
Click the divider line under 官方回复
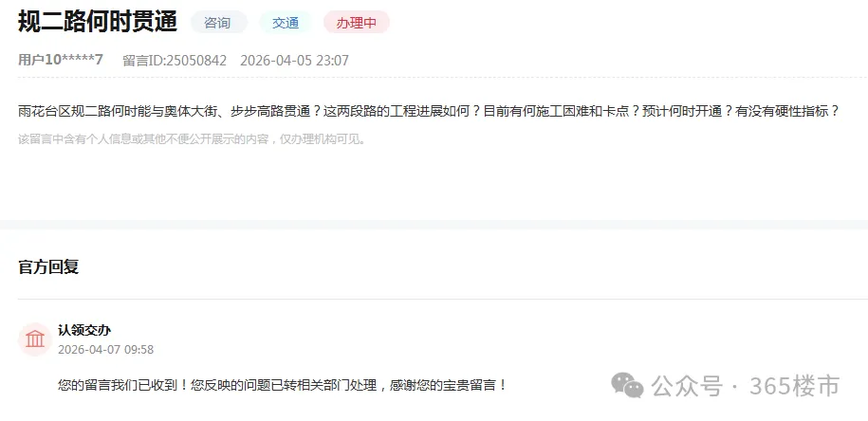[x=443, y=300]
